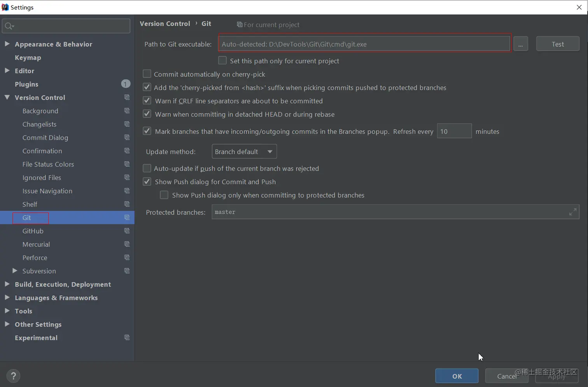Screen dimensions: 588x387
Task: Click project-level icon beside Mercurial
Action: [127, 244]
